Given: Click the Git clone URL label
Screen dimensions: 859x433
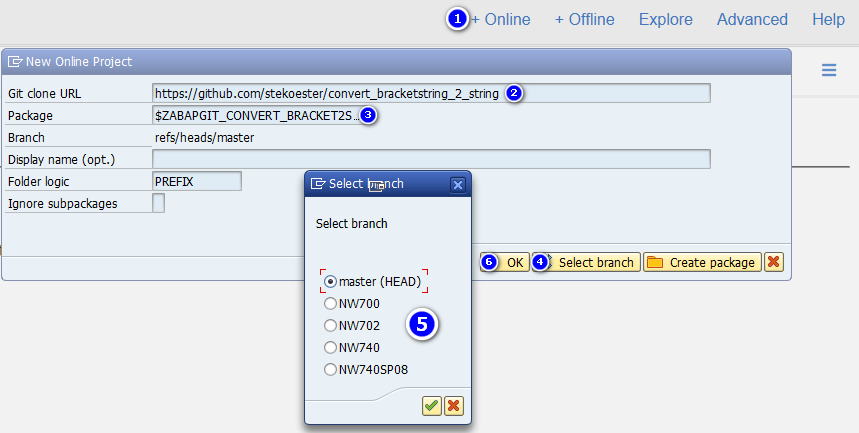Looking at the screenshot, I should (44, 94).
